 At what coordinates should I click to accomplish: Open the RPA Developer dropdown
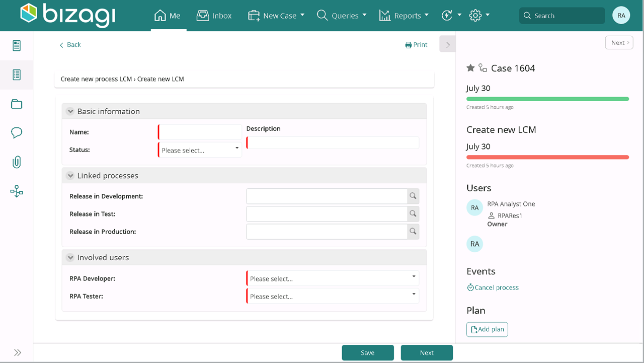pos(333,278)
